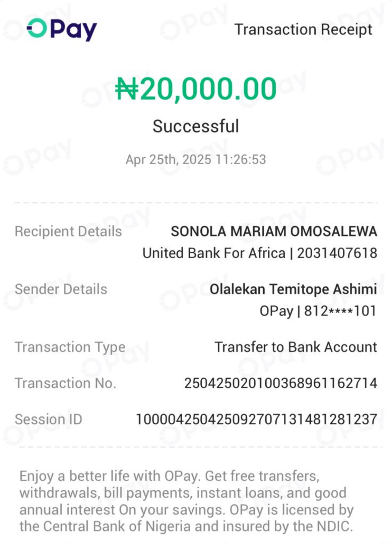Select the Successful status text
Image resolution: width=392 pixels, height=544 pixels.
pyautogui.click(x=196, y=126)
